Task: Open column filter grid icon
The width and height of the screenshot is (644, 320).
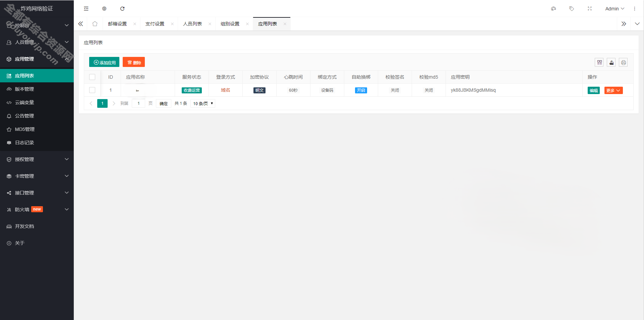Action: [599, 62]
